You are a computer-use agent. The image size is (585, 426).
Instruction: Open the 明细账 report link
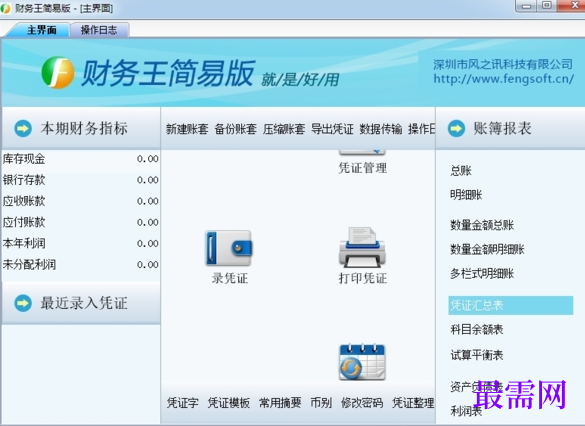[x=466, y=195]
